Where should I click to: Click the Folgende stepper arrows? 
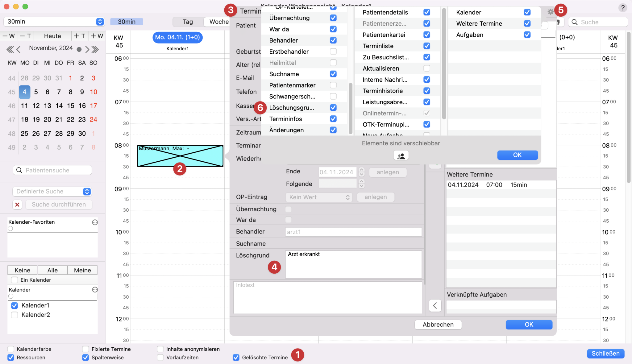tap(361, 184)
